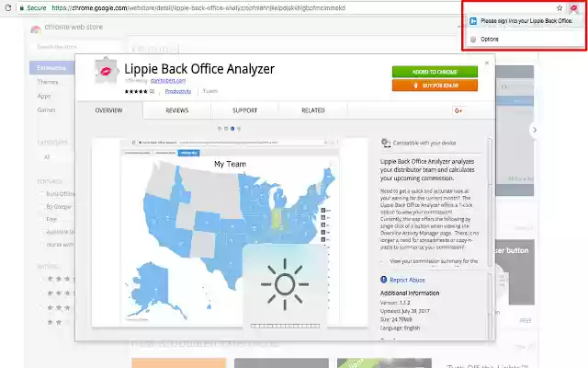Screen dimensions: 588x368
Task: Click the green Secure lock icon
Action: click(22, 8)
